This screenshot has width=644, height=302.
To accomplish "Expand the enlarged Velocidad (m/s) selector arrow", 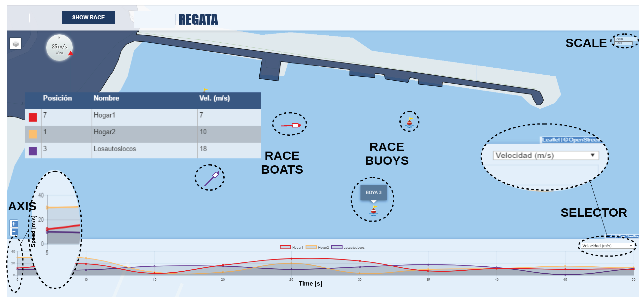I will click(x=592, y=155).
